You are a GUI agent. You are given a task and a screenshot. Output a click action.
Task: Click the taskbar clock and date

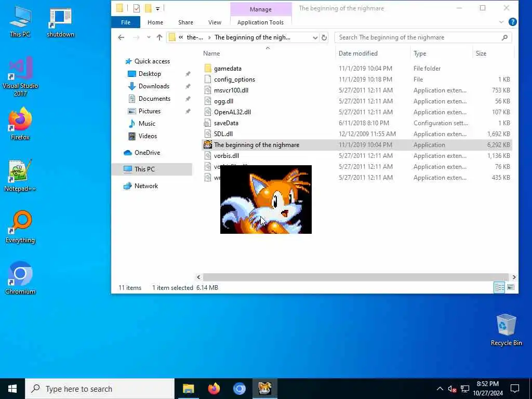(487, 389)
